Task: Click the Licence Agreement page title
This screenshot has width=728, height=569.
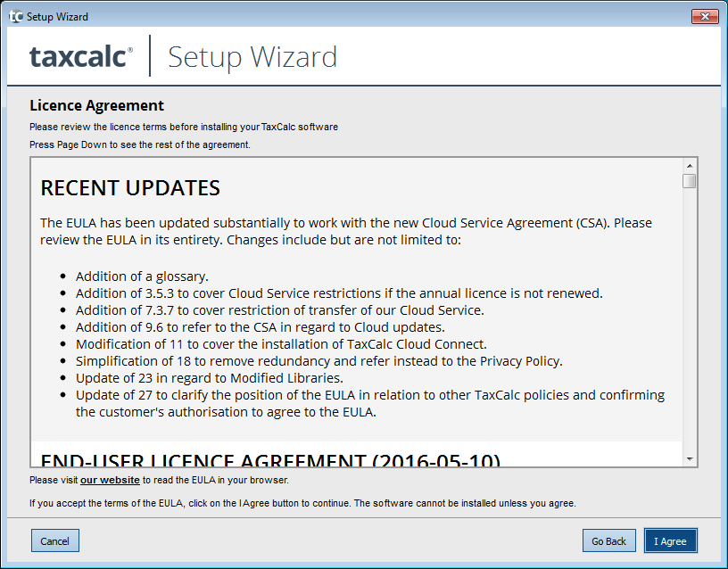Action: click(96, 106)
